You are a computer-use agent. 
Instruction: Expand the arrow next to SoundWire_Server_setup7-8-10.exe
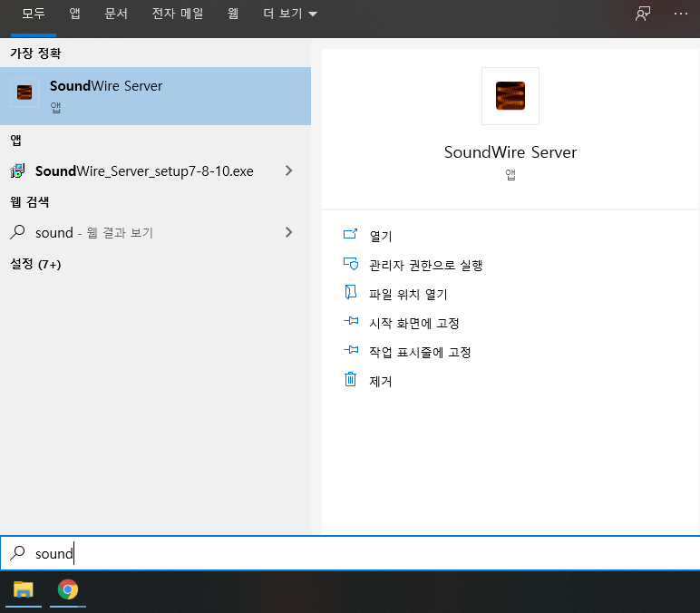289,170
